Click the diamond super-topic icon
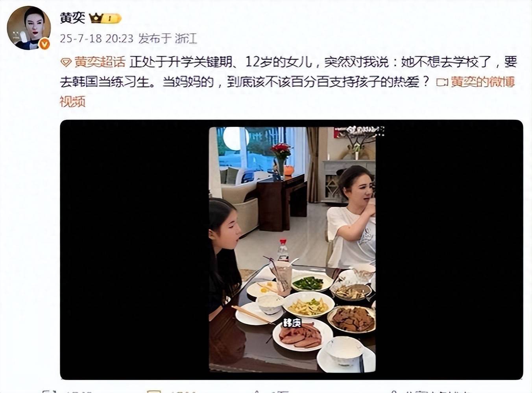This screenshot has height=393, width=532. pyautogui.click(x=66, y=62)
